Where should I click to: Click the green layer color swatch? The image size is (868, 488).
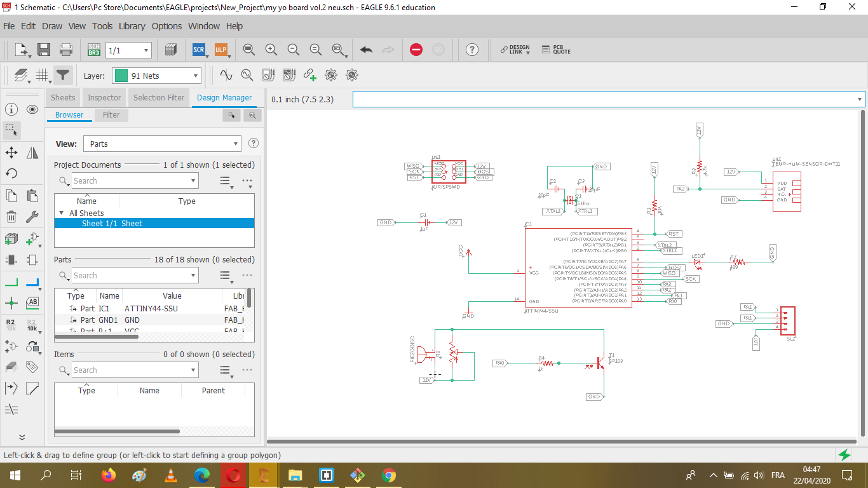point(121,76)
